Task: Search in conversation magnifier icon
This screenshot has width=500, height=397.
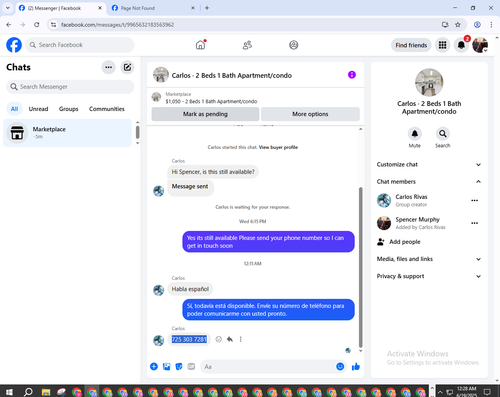Action: 442,134
